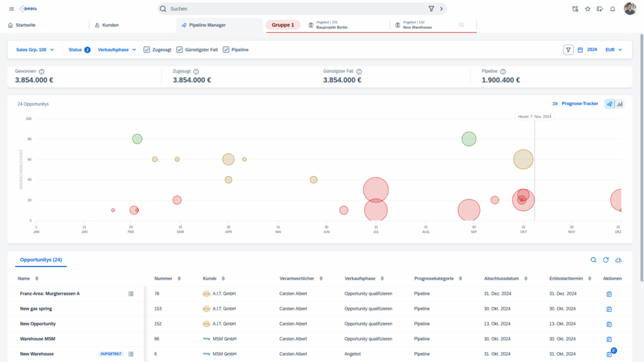Open the calendar action for Franz-Area: Murgterrassen A
This screenshot has width=644, height=362.
[608, 293]
